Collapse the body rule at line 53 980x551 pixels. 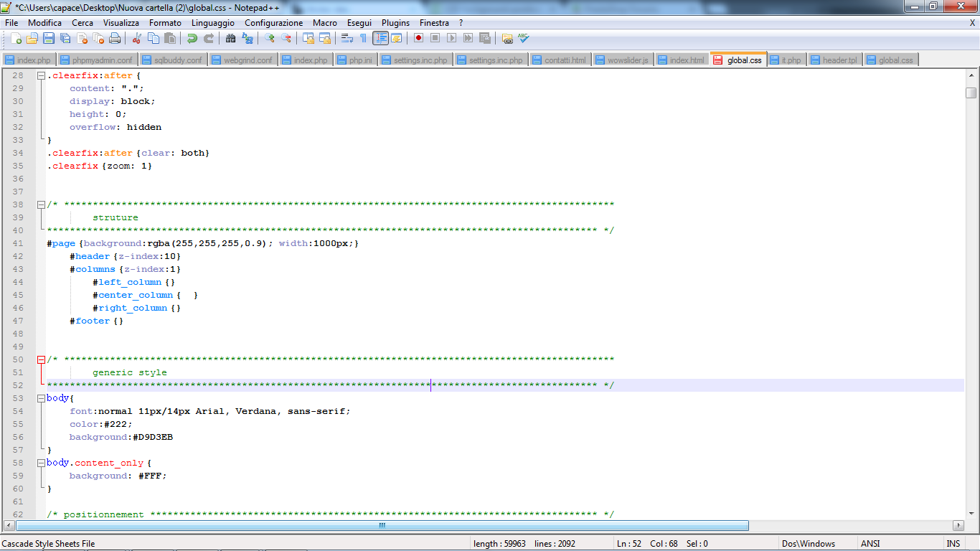42,398
